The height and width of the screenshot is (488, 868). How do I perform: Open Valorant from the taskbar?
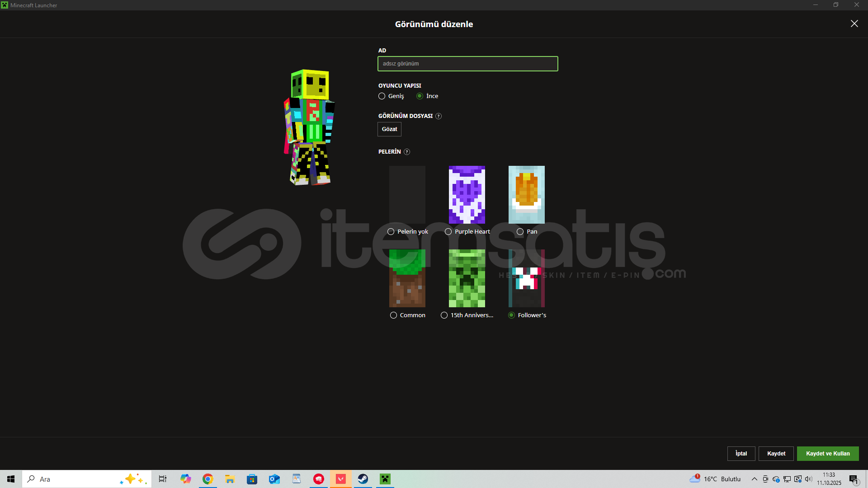coord(340,479)
